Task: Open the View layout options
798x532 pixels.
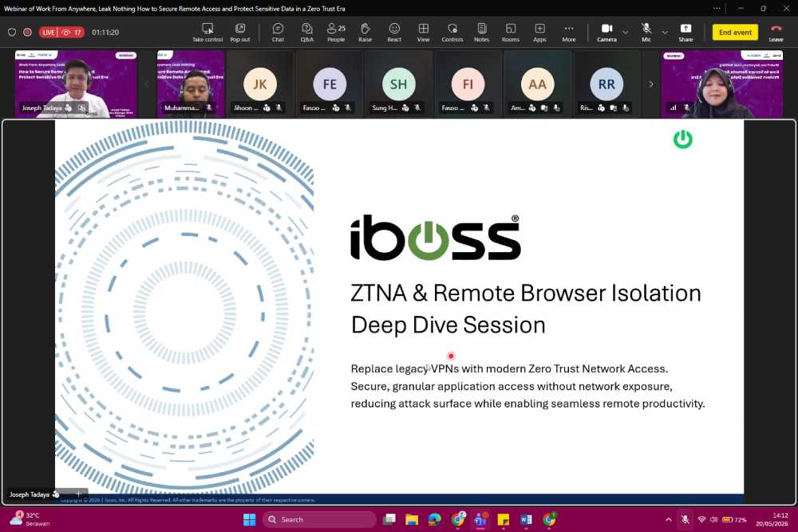Action: click(424, 33)
